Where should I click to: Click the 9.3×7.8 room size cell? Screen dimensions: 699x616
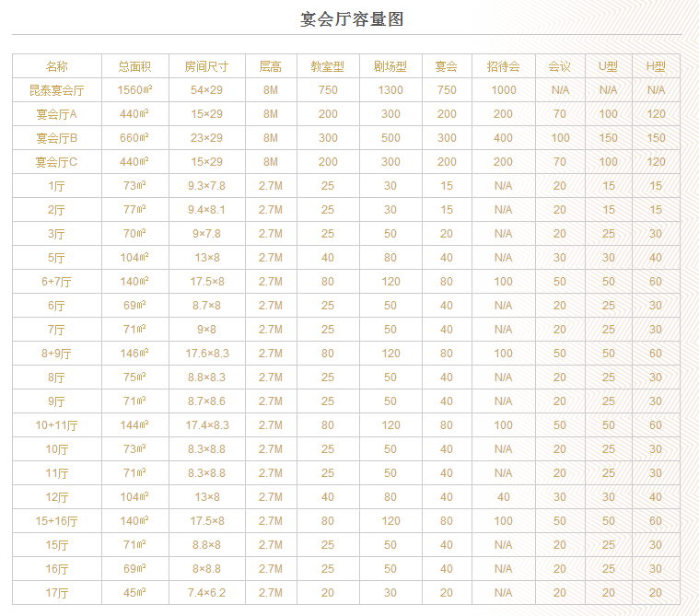pos(206,186)
